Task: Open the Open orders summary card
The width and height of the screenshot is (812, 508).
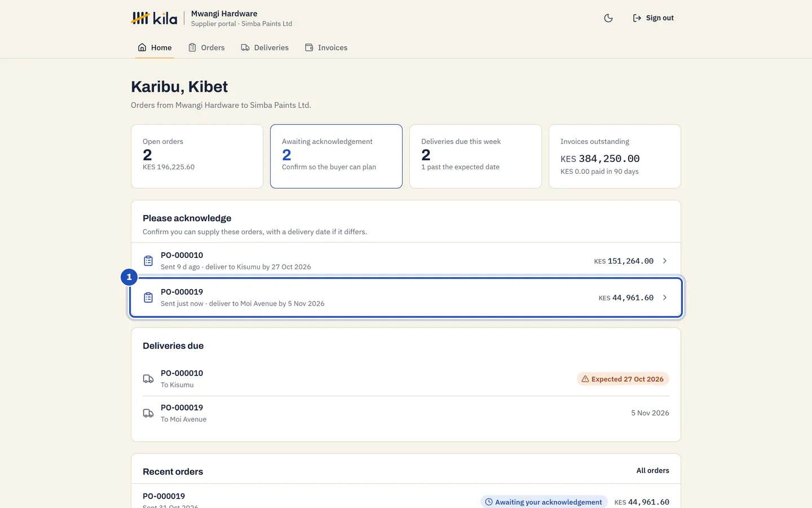Action: coord(197,156)
